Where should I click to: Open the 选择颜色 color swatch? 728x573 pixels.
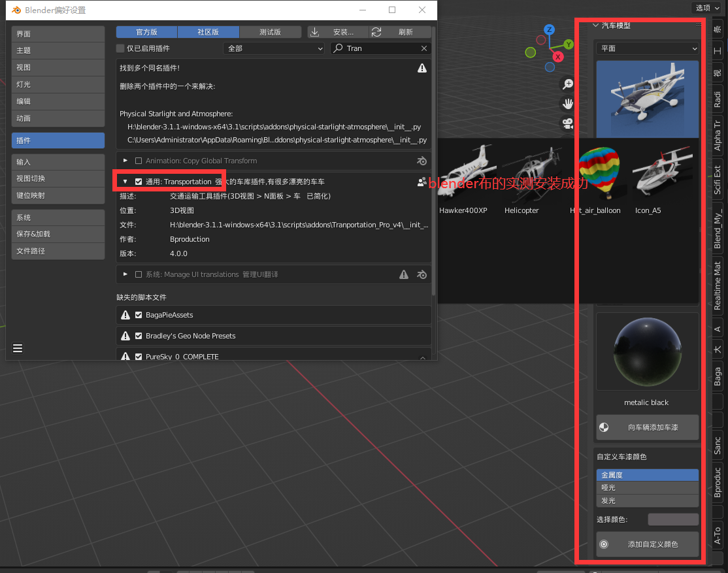tap(673, 519)
